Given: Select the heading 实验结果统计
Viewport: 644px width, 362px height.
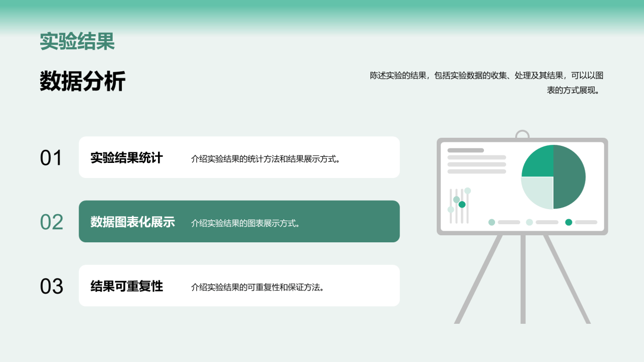Looking at the screenshot, I should [127, 158].
